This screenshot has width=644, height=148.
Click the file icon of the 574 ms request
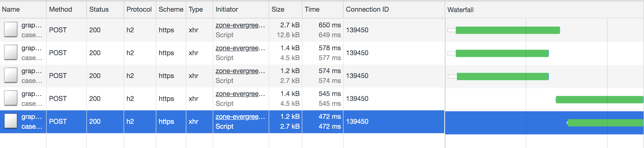pyautogui.click(x=11, y=75)
